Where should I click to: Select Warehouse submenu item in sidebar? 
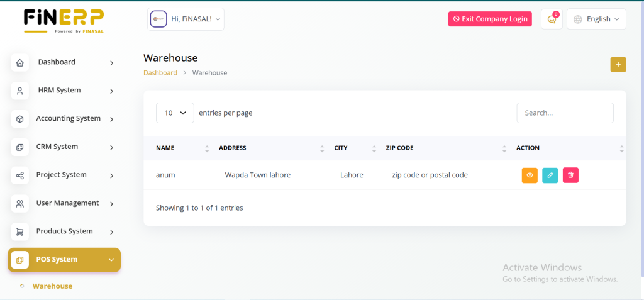coord(52,286)
